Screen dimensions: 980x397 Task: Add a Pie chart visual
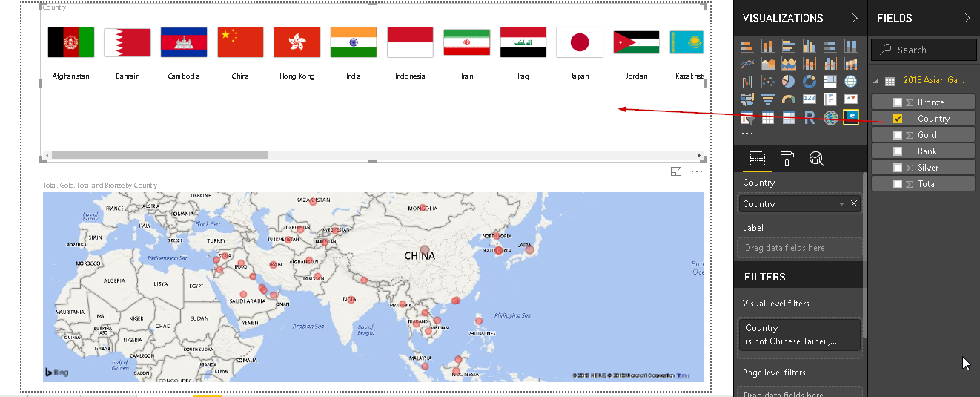[x=789, y=82]
